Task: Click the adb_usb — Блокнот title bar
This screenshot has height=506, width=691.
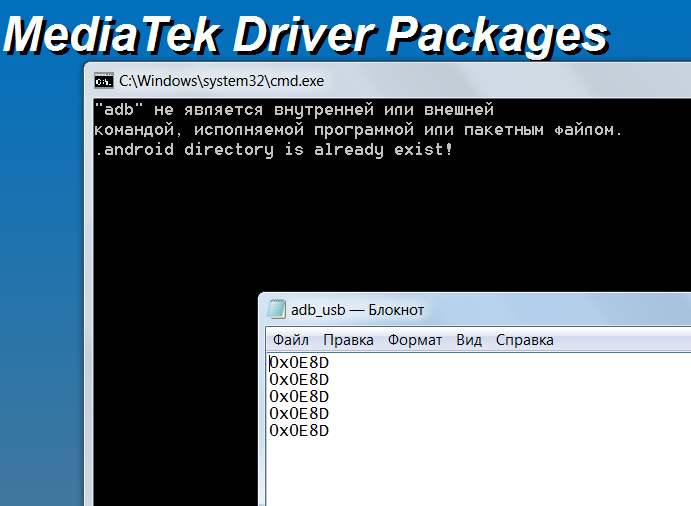Action: point(357,310)
